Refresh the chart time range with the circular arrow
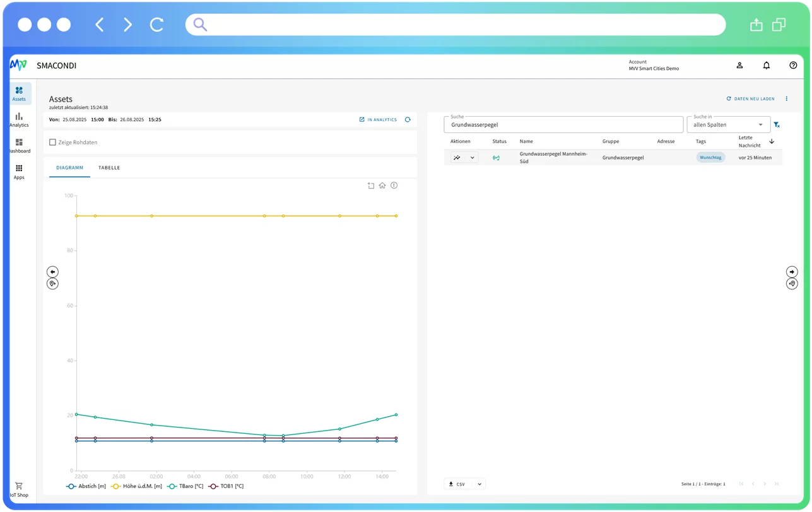 coord(408,120)
